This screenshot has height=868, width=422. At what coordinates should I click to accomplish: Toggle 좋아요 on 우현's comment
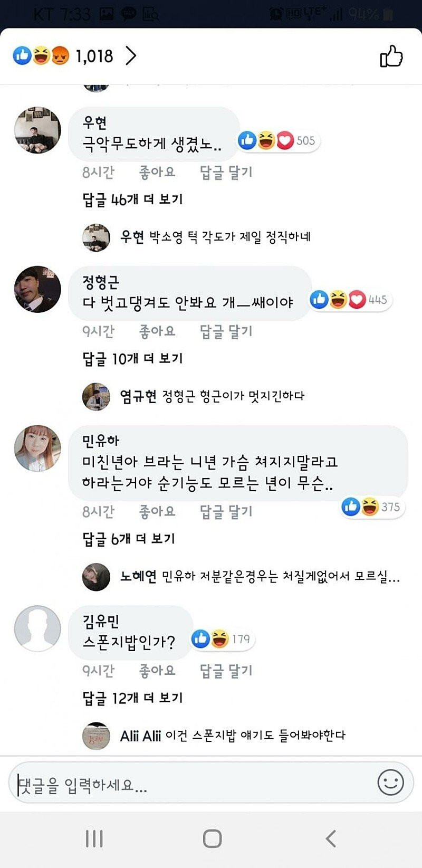(x=157, y=172)
